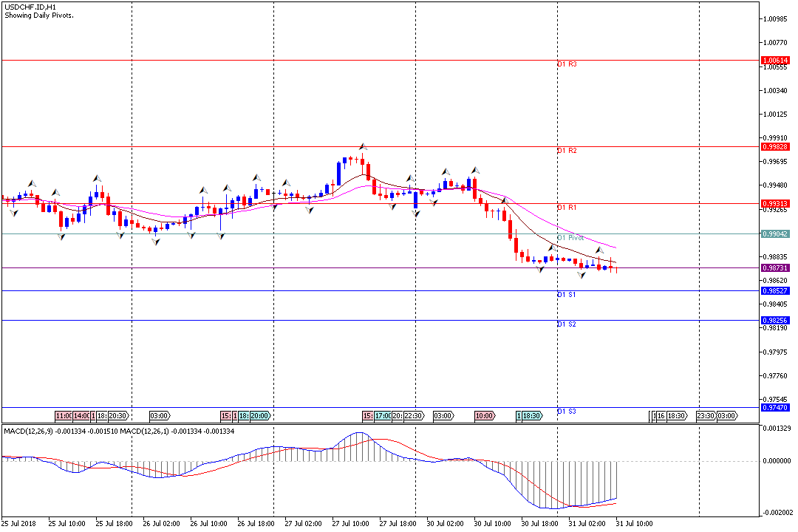Click the pink 11:00 event marker
This screenshot has height=532, width=798.
pos(64,416)
